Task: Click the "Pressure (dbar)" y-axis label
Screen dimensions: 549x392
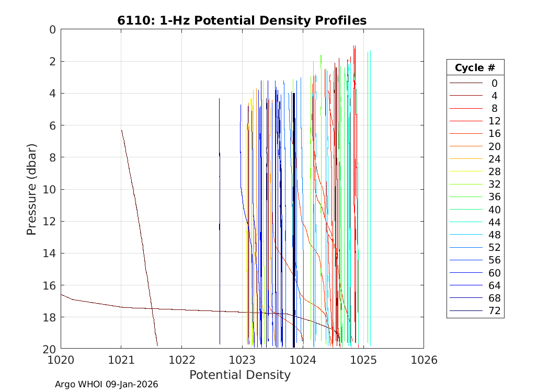Action: 31,189
